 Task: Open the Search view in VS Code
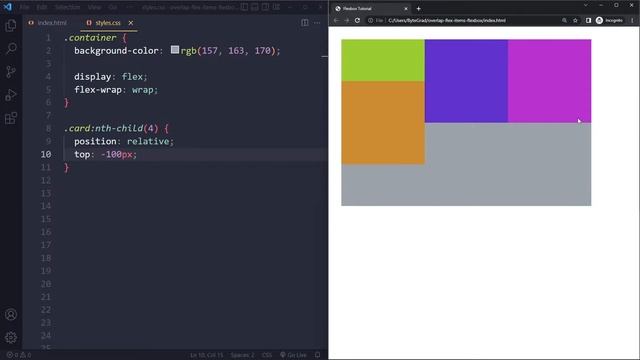pos(11,48)
